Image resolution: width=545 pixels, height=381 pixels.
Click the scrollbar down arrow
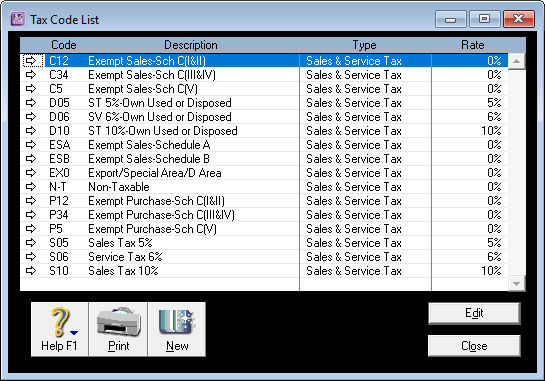516,284
